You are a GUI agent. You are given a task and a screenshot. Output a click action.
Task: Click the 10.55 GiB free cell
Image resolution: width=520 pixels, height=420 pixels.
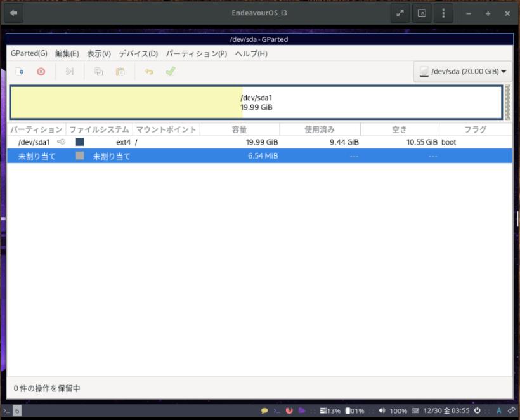click(x=422, y=142)
